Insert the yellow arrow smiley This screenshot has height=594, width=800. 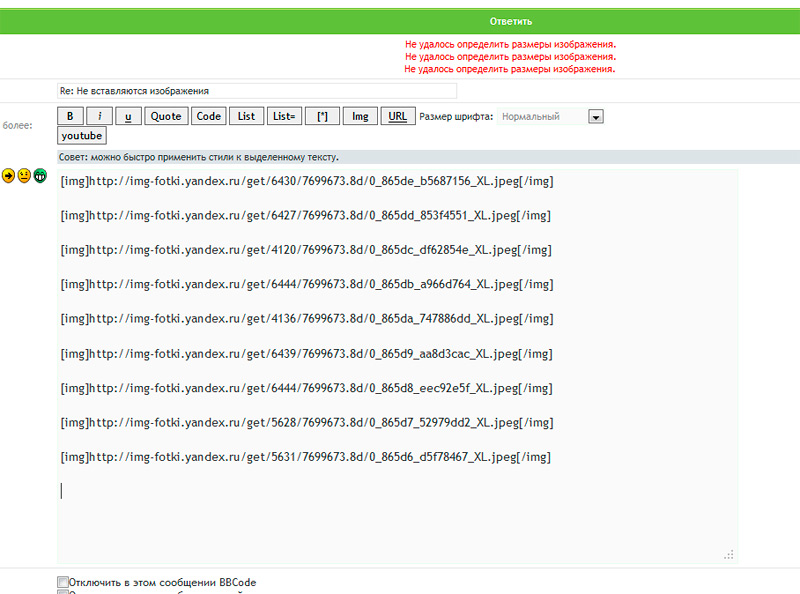8,176
